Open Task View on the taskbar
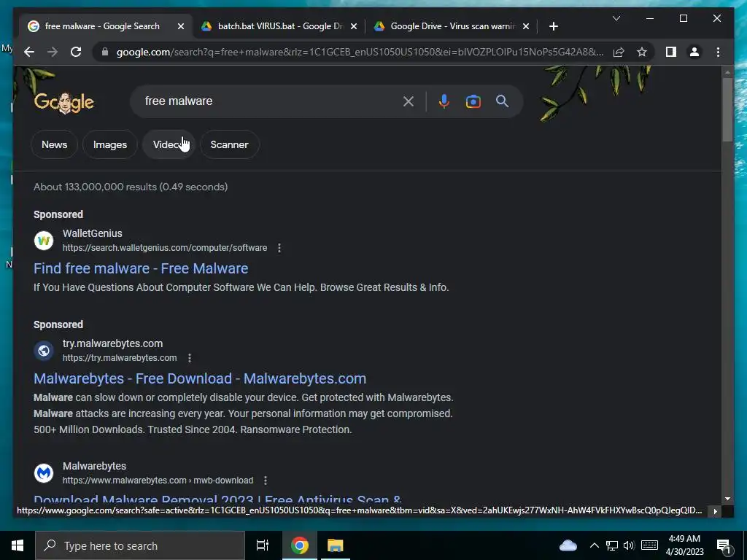The height and width of the screenshot is (560, 747). [262, 545]
